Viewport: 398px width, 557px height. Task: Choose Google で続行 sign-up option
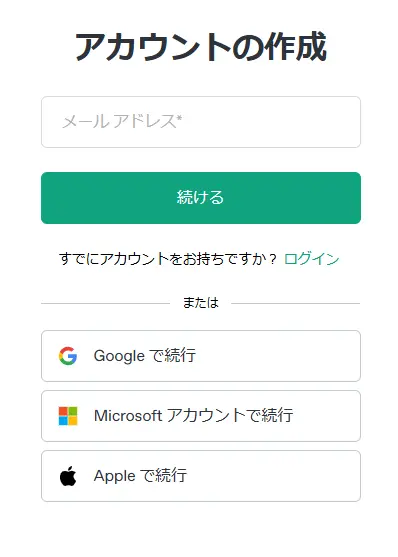(x=201, y=356)
